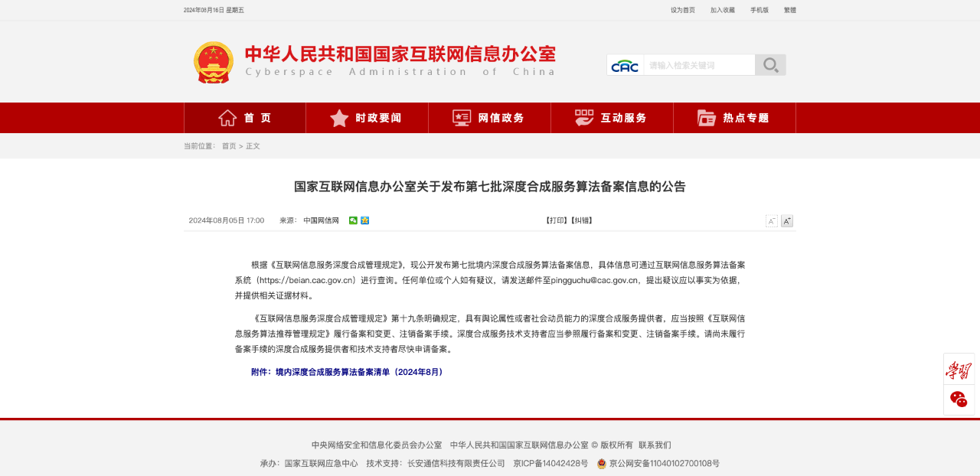Image resolution: width=980 pixels, height=476 pixels.
Task: Increase font size with A+ icon
Action: (787, 221)
